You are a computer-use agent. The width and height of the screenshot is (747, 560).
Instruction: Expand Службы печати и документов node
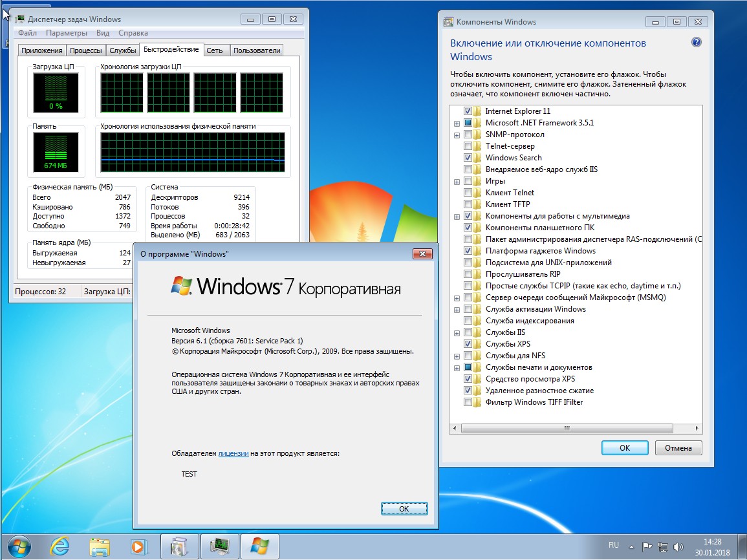[x=457, y=368]
